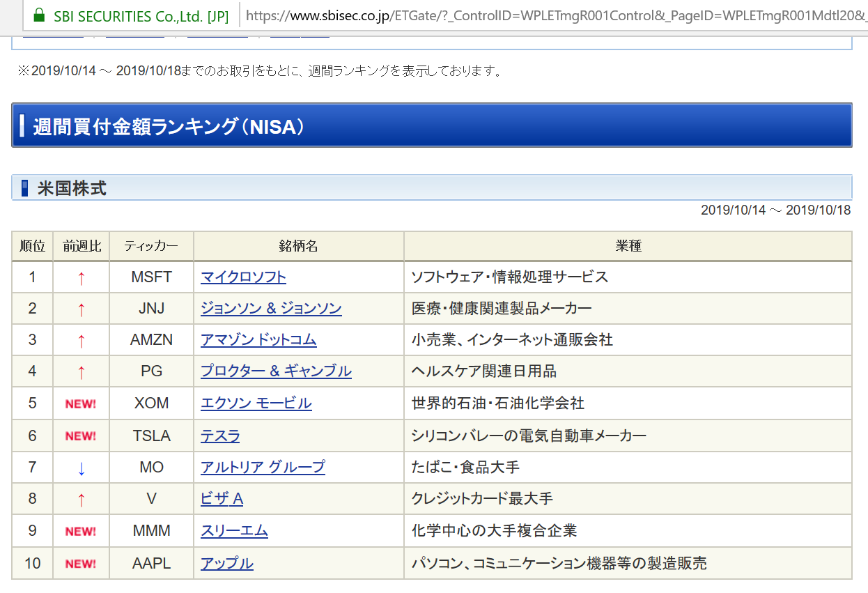Click the date range above the table

[x=775, y=210]
